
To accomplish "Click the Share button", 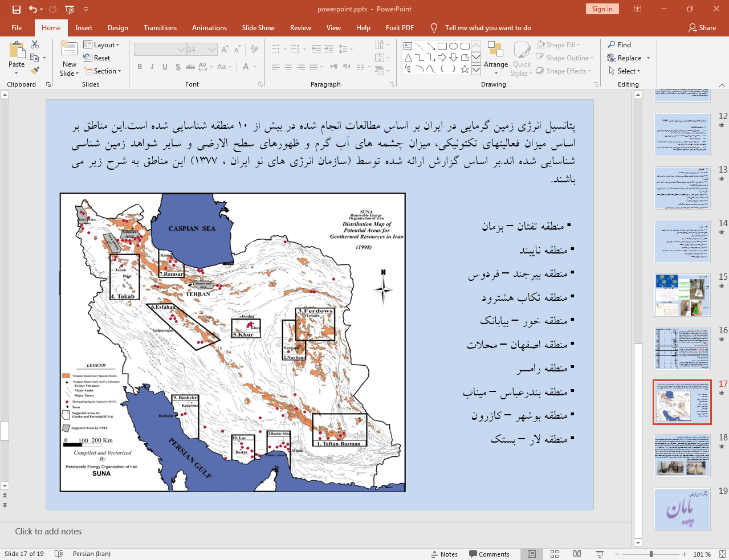I will tap(702, 27).
